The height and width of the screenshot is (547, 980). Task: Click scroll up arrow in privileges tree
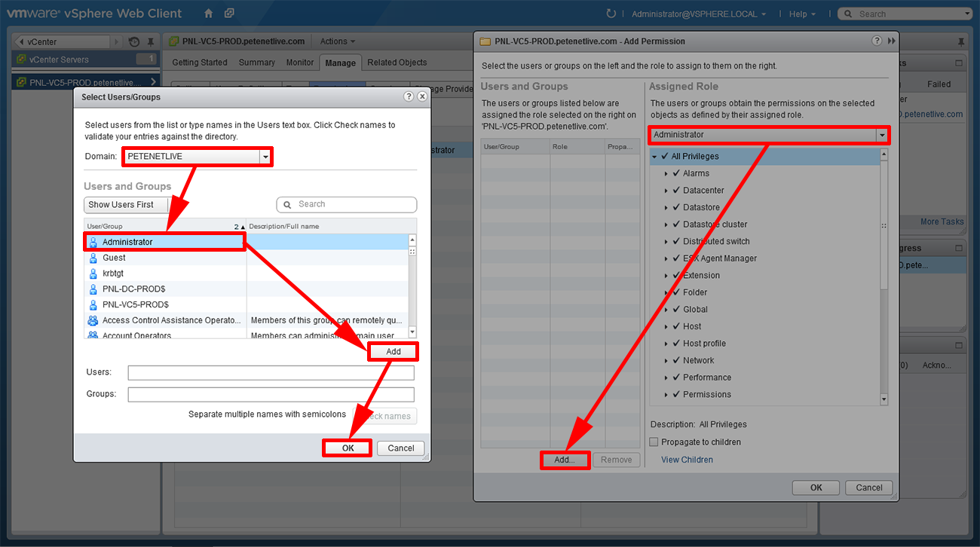[884, 154]
